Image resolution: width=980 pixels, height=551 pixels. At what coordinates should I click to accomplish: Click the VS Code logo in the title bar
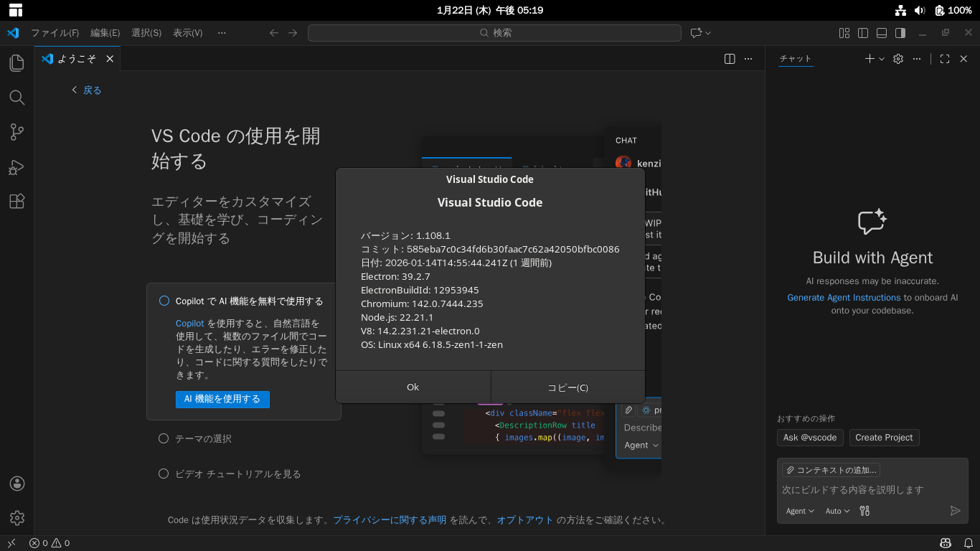pyautogui.click(x=13, y=33)
